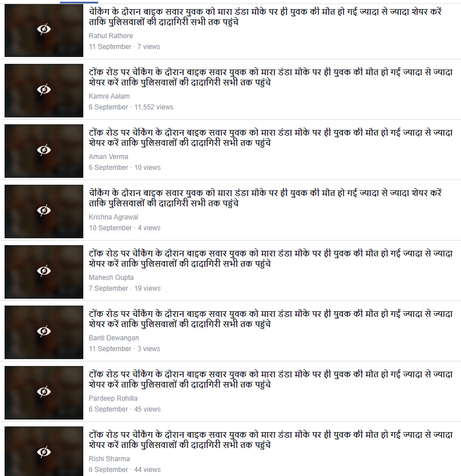Open video title posted by Pardeep Rohilla
461x476 pixels.
(271, 379)
